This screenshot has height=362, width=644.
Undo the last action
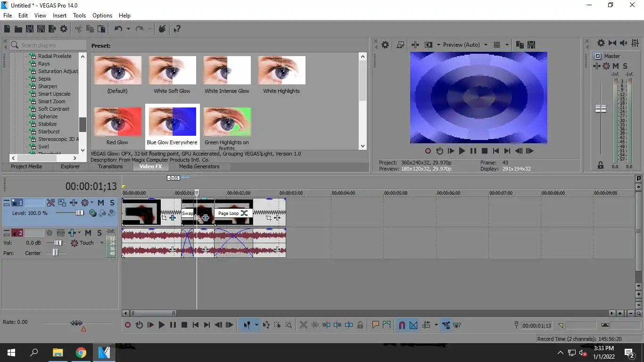tap(118, 29)
